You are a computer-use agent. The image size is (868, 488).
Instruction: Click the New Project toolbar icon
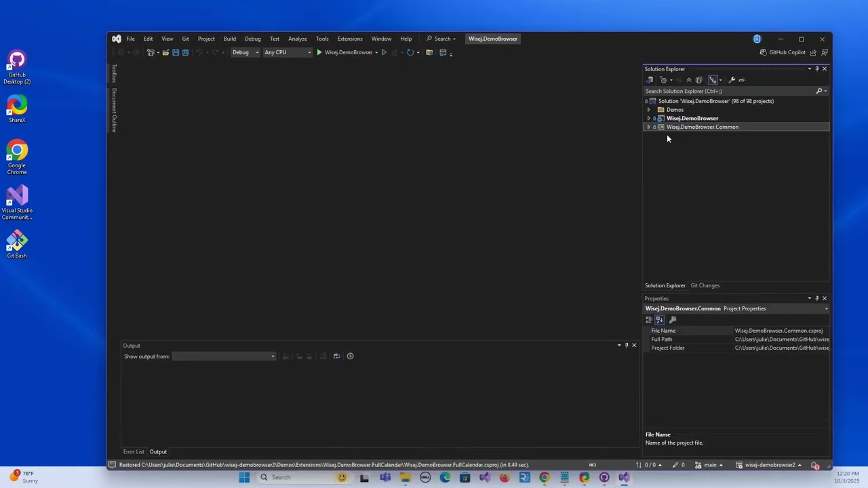pos(151,52)
